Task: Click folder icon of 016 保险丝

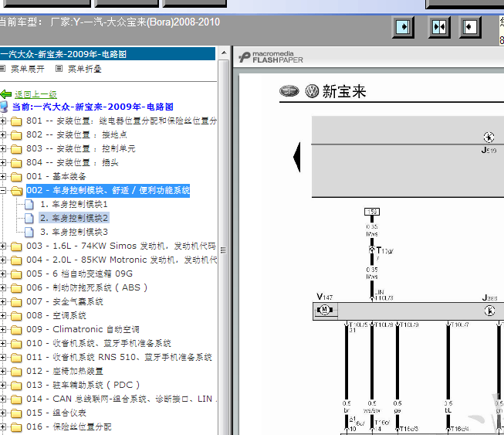Action: point(16,427)
